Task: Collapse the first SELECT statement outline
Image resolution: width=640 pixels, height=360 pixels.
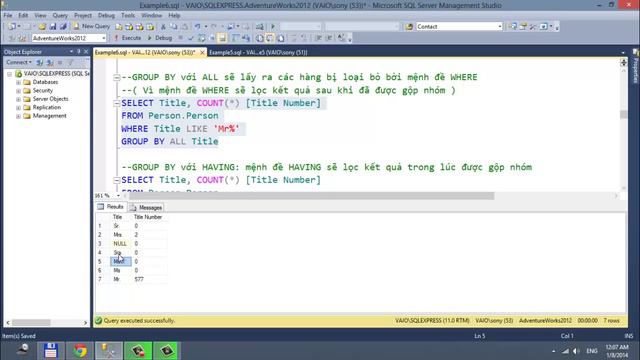Action: pos(116,103)
